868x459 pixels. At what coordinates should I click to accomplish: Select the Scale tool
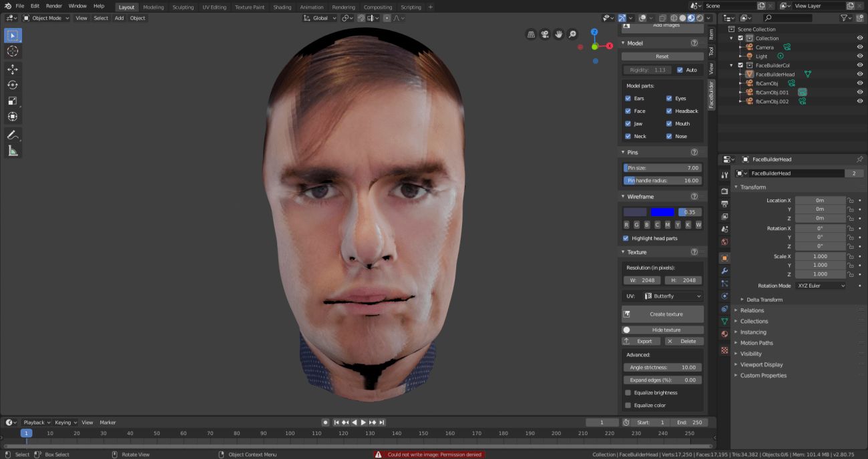click(x=13, y=101)
